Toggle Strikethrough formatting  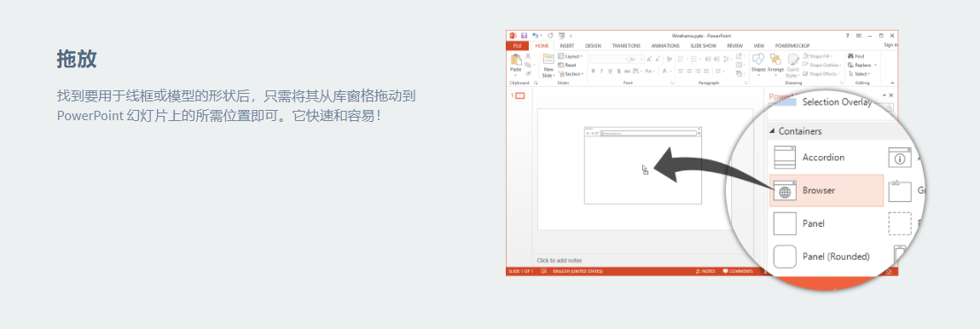(627, 71)
